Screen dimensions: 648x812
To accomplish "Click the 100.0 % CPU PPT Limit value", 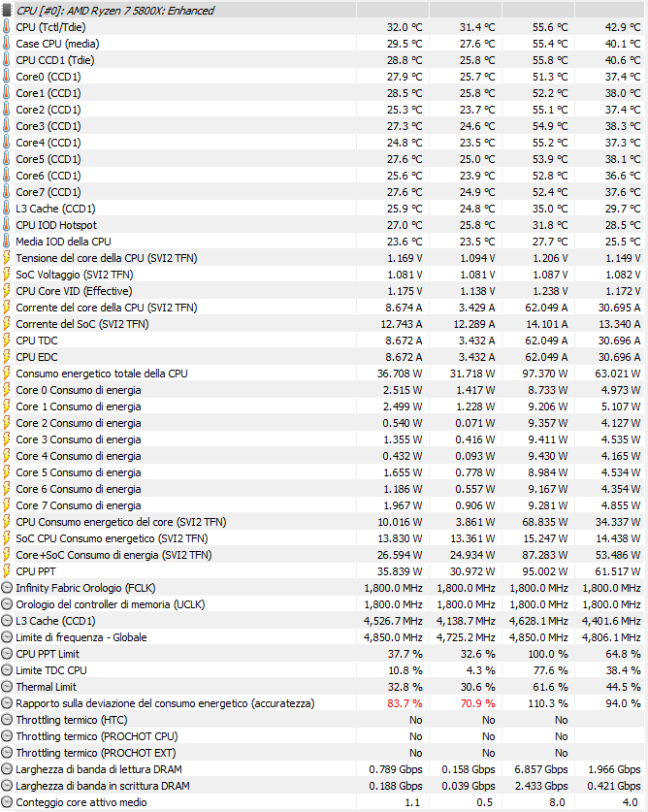I will coord(548,654).
